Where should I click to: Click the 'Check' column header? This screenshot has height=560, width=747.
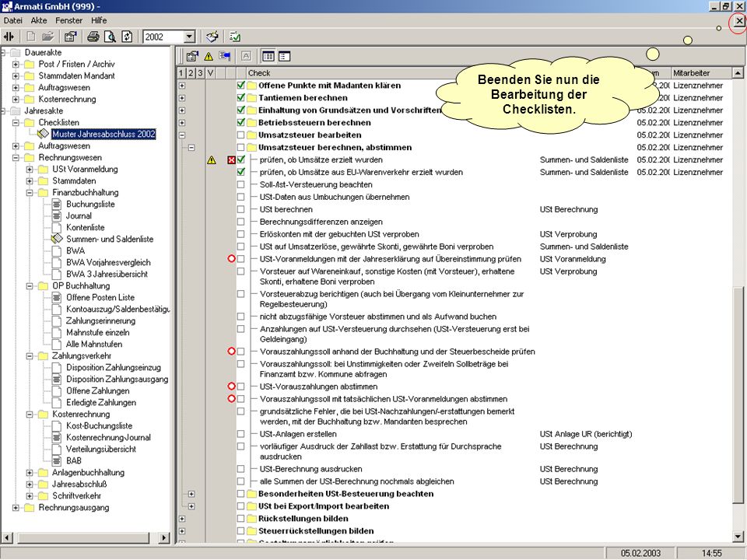[x=258, y=73]
